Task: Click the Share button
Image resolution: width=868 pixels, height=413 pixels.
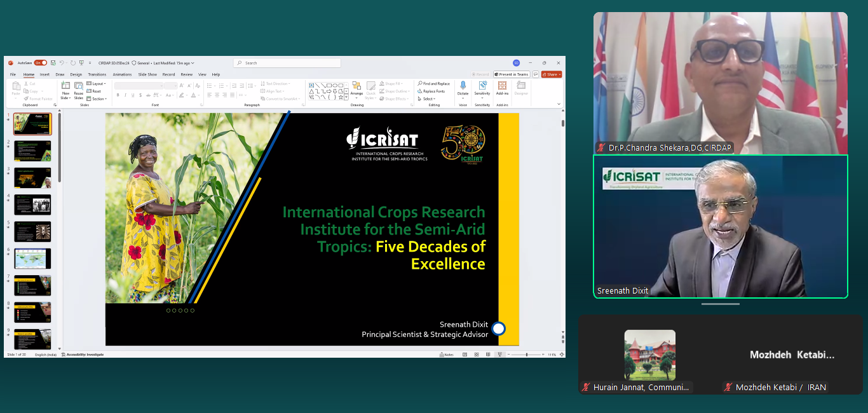Action: pos(552,74)
